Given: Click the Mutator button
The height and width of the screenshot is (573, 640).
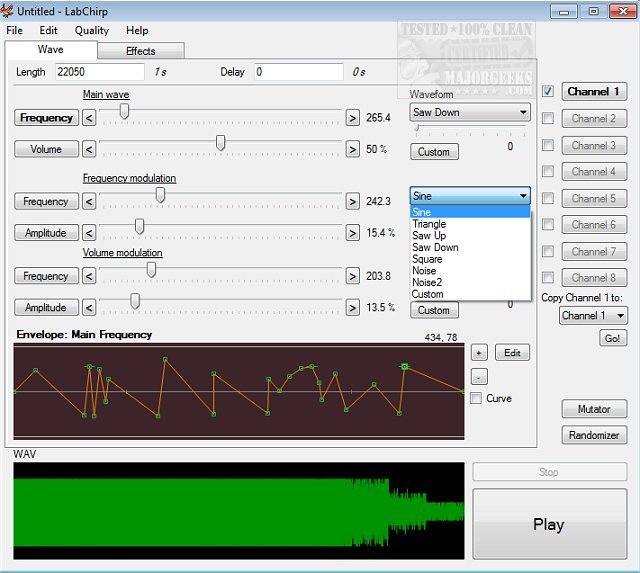Looking at the screenshot, I should 594,409.
